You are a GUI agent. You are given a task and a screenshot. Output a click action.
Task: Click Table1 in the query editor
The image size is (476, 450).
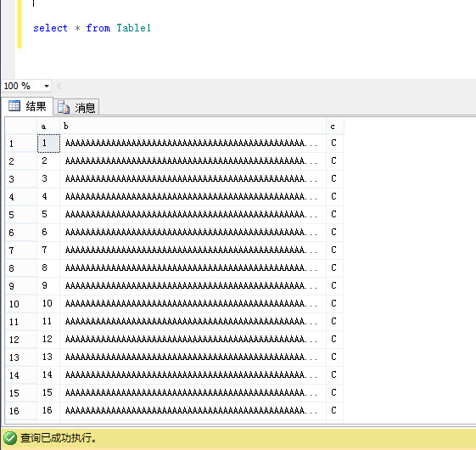point(133,28)
